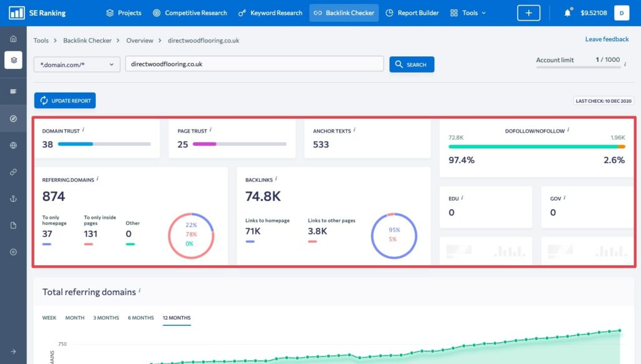Viewport: 641px width, 364px height.
Task: Click backlinks total 74.8K
Action: coord(263,196)
